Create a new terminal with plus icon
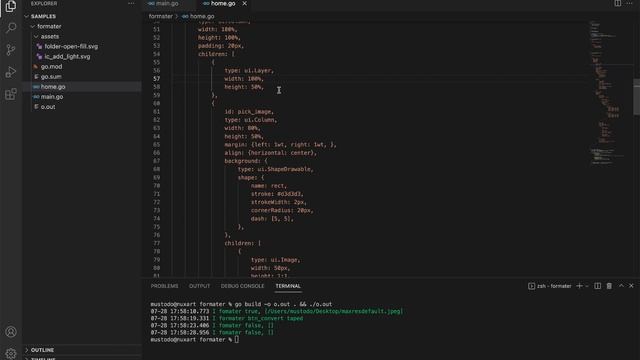This screenshot has height=360, width=640. tap(579, 286)
